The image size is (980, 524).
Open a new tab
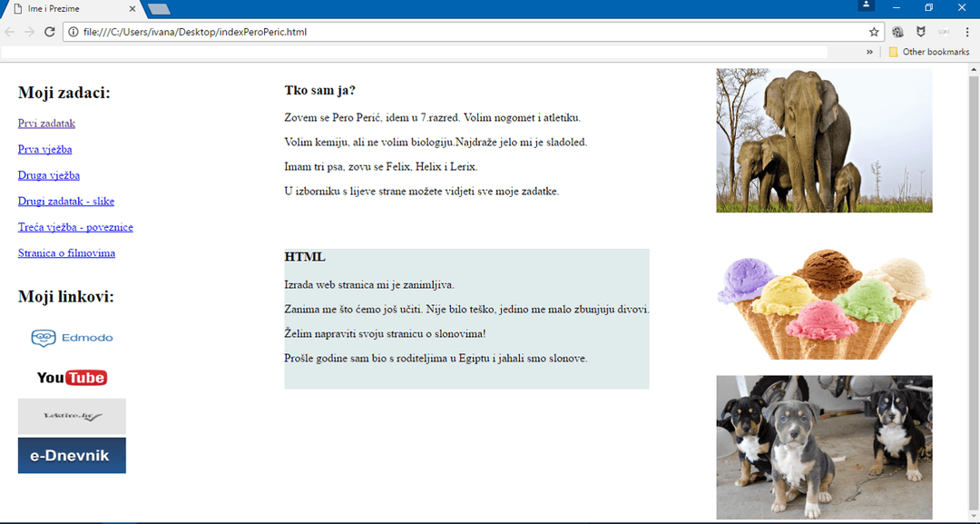(x=159, y=9)
